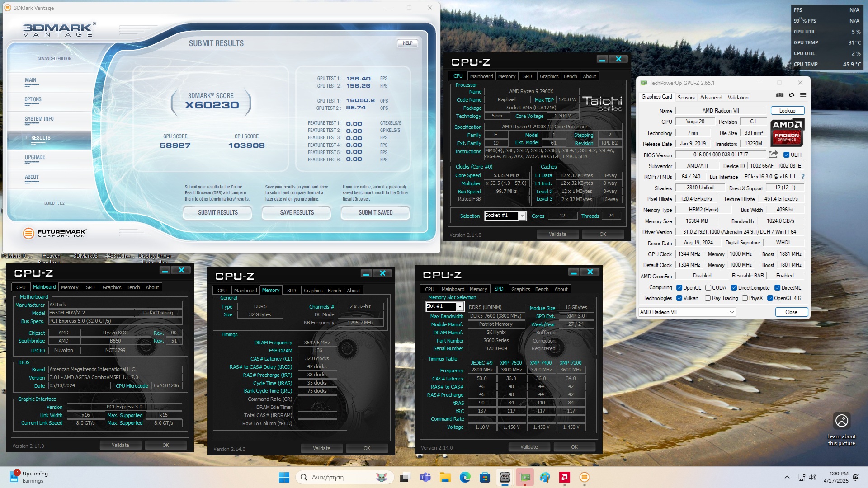Click the AMD Software taskbar icon
This screenshot has height=488, width=868.
pos(564,477)
